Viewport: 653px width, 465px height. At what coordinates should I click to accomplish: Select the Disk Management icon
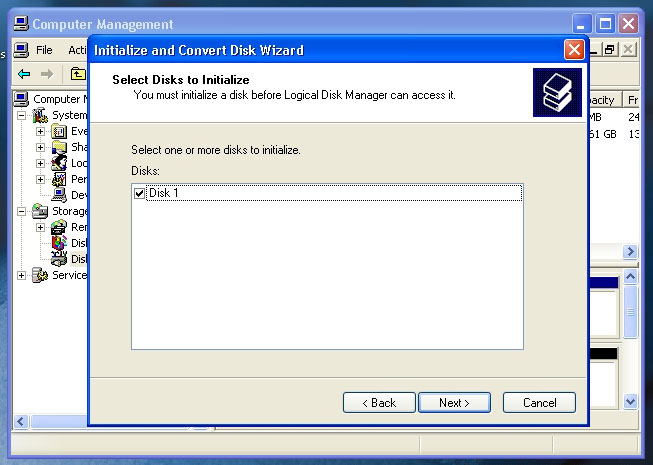[x=59, y=259]
